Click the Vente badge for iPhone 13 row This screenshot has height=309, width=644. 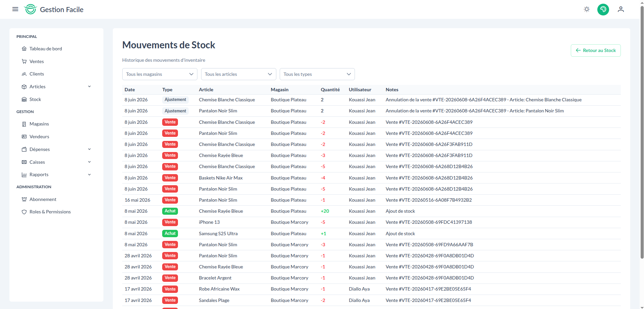click(x=170, y=222)
